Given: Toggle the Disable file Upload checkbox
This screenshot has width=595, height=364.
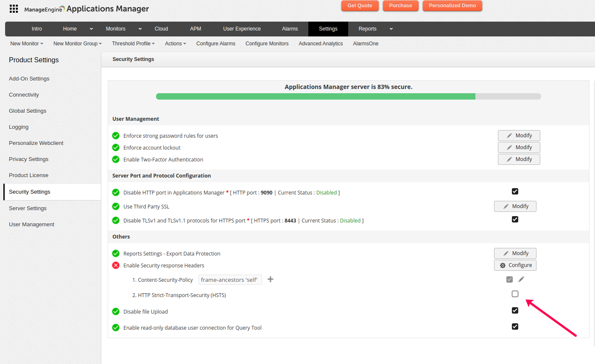Looking at the screenshot, I should [x=515, y=311].
